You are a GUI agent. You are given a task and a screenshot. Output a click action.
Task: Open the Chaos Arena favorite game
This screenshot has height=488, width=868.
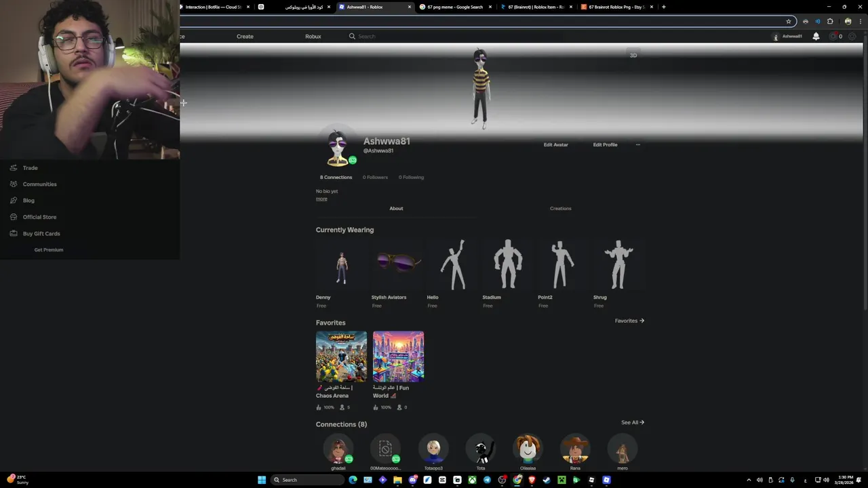tap(341, 357)
